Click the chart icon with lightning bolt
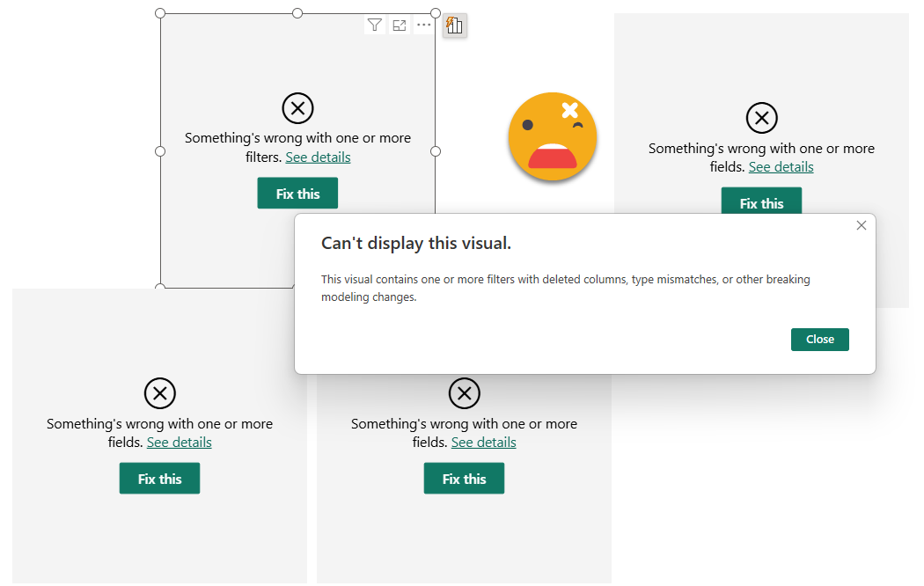The width and height of the screenshot is (924, 586). click(x=454, y=26)
